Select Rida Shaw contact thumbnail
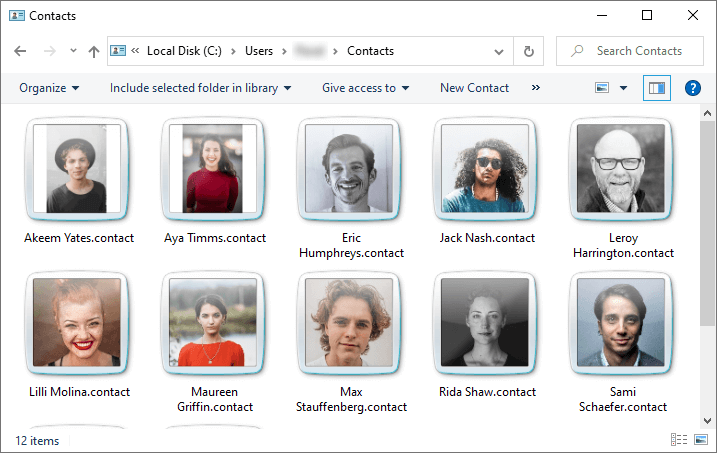This screenshot has height=453, width=717. pyautogui.click(x=485, y=323)
